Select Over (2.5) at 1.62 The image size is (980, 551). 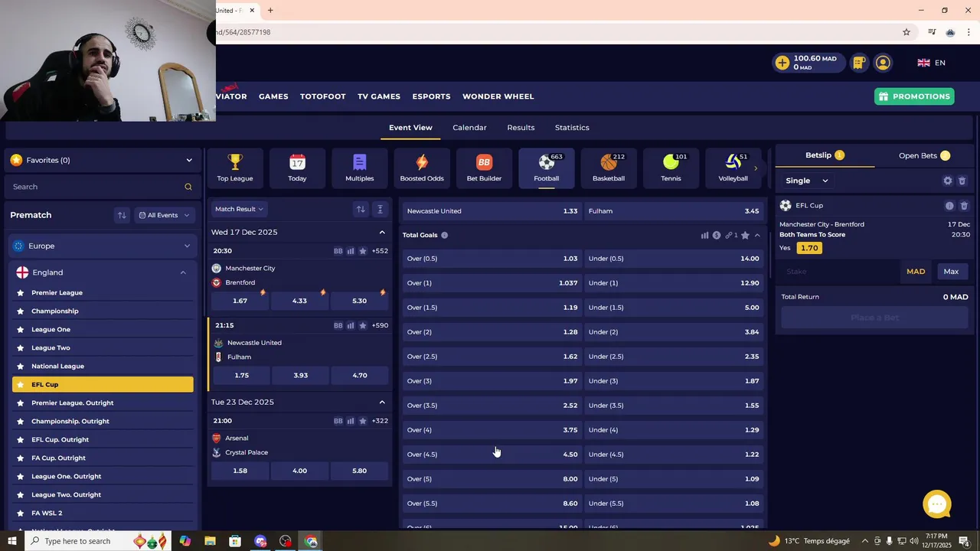(492, 357)
